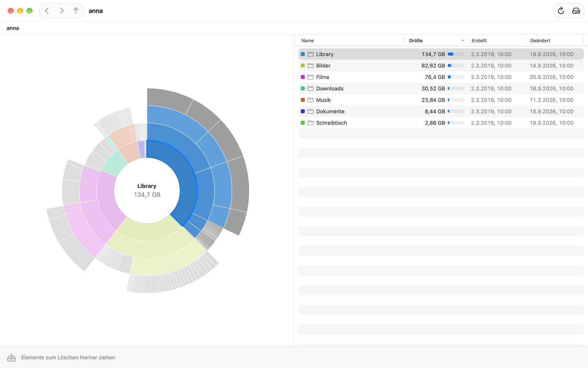
Task: Click the Bilder folder icon
Action: point(311,66)
